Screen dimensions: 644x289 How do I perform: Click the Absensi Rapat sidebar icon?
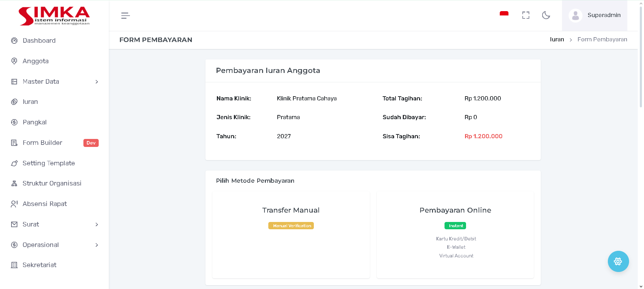tap(14, 204)
